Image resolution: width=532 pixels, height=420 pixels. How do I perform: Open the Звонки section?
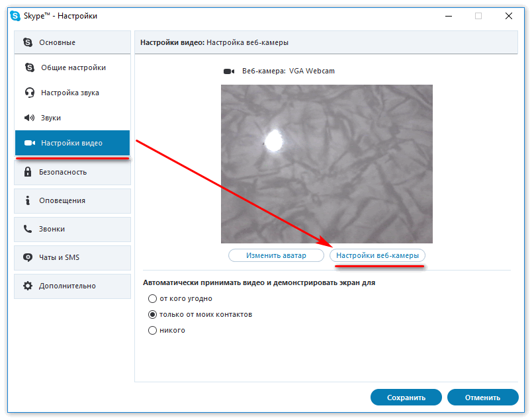click(72, 229)
